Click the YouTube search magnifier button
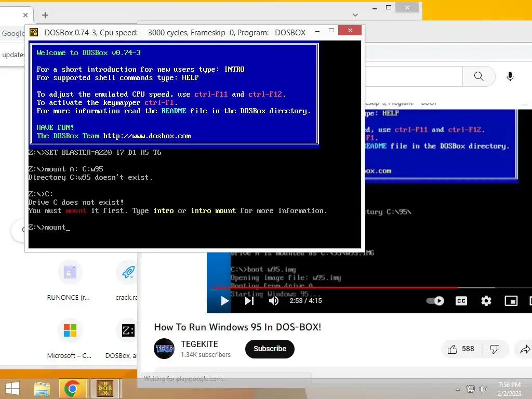The image size is (532, 399). point(478,76)
